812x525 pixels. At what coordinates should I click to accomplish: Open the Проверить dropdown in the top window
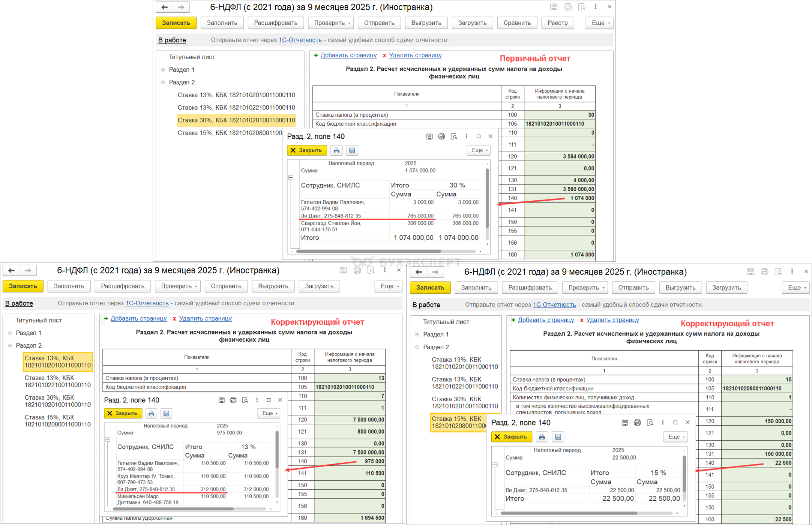[331, 23]
